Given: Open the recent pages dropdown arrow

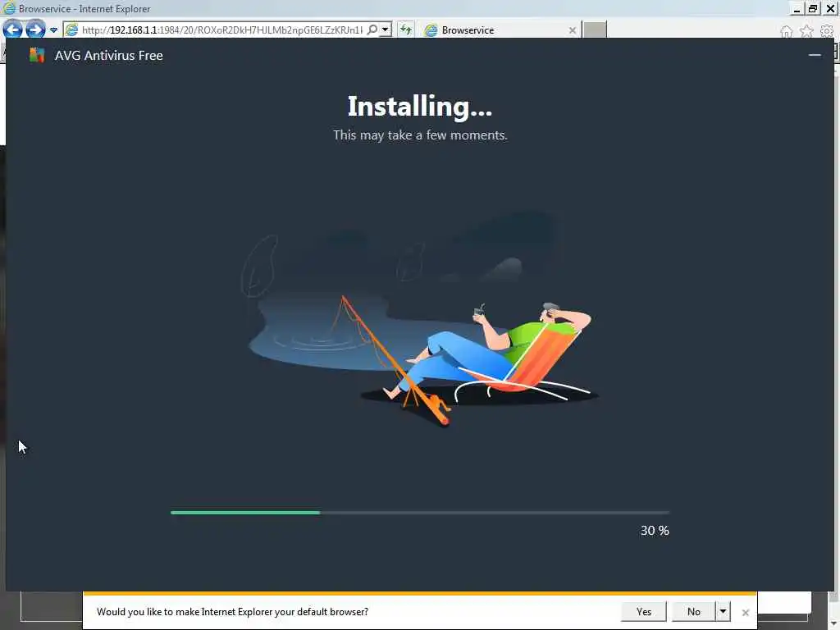Looking at the screenshot, I should coord(53,30).
